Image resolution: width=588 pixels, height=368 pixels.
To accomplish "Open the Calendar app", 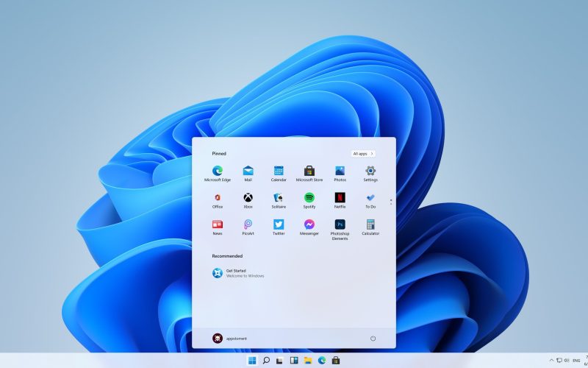I will point(279,174).
